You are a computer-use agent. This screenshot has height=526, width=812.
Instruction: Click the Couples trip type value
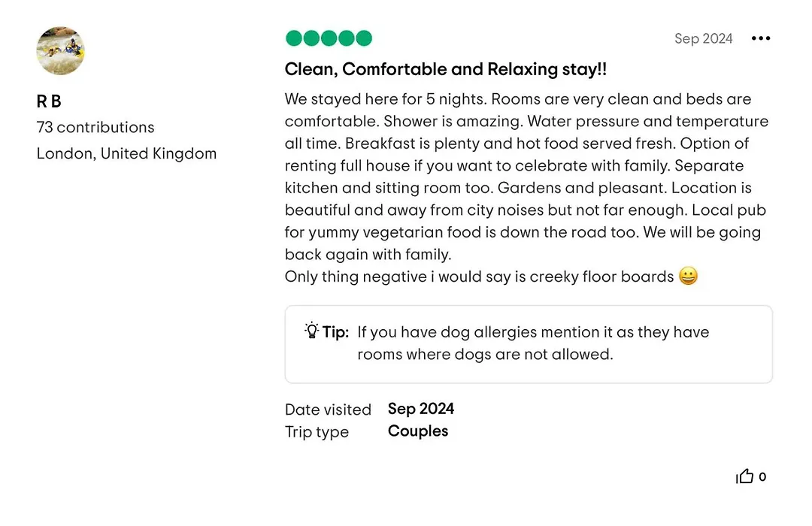click(418, 431)
